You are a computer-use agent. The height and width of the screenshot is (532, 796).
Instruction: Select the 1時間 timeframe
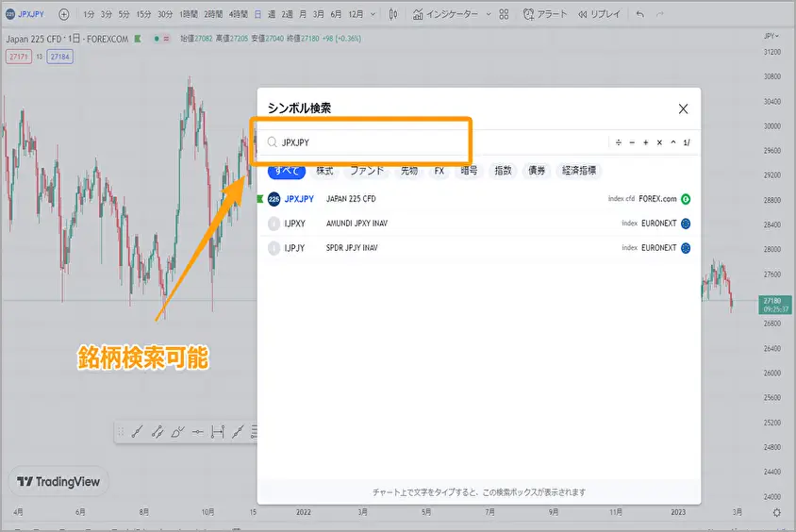coord(189,14)
